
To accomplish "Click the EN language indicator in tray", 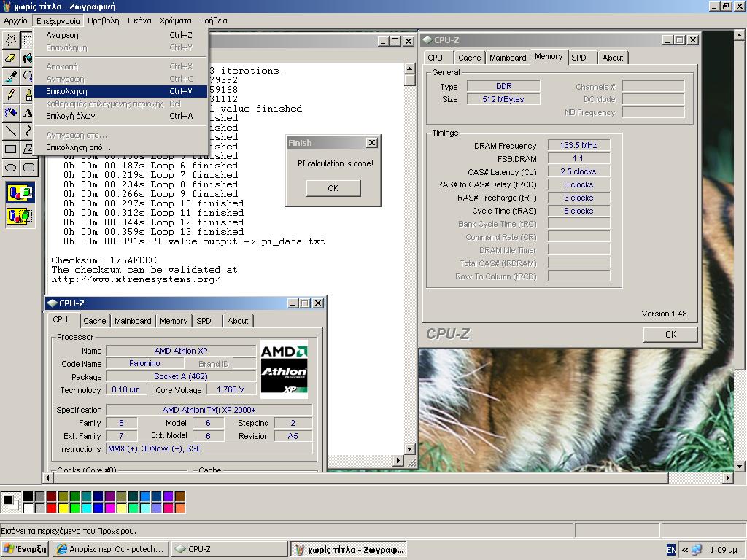I will (671, 550).
